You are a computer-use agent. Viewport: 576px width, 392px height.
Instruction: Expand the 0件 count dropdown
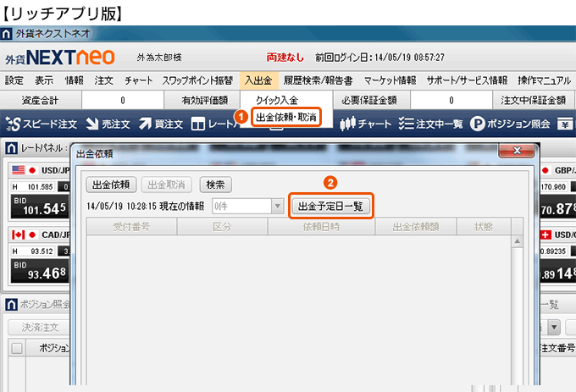[276, 206]
